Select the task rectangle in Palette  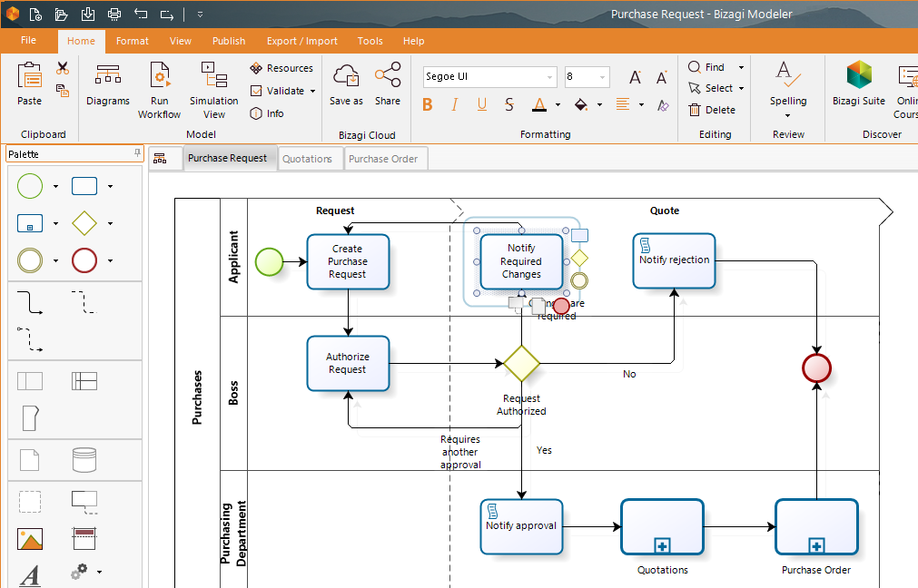(84, 186)
